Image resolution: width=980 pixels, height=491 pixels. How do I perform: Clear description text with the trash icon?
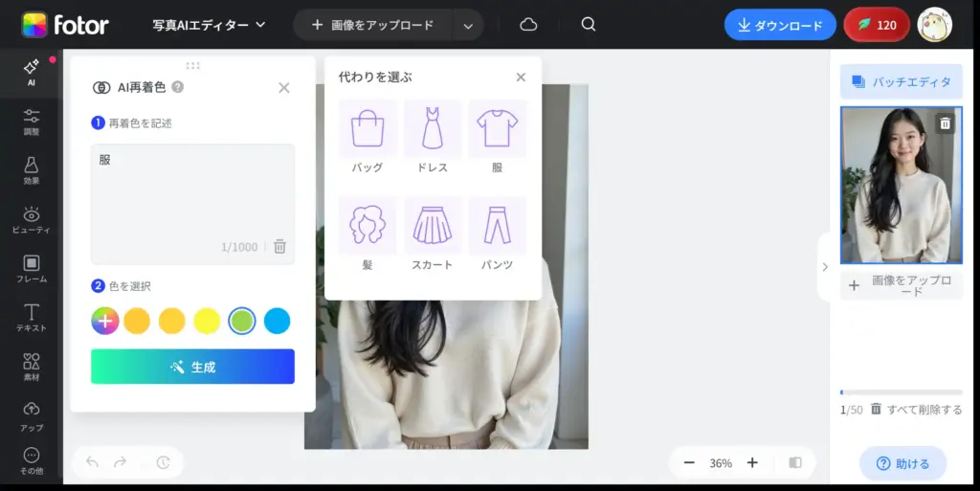click(280, 246)
